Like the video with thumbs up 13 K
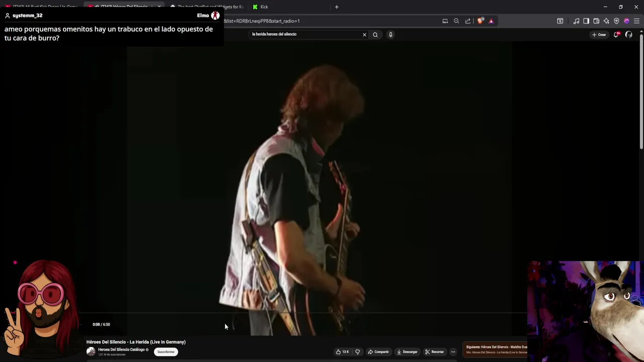 [x=342, y=352]
